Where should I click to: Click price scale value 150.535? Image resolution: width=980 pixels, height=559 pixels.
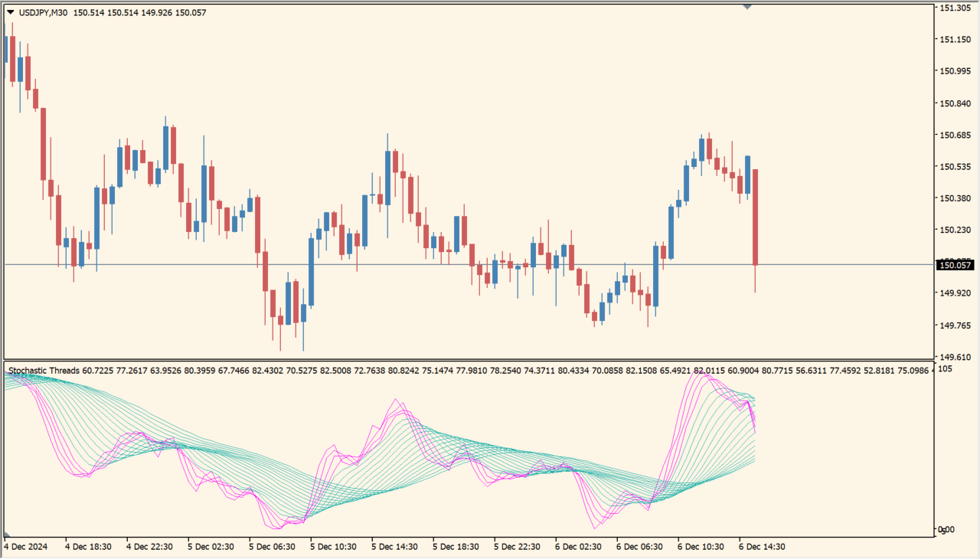954,166
